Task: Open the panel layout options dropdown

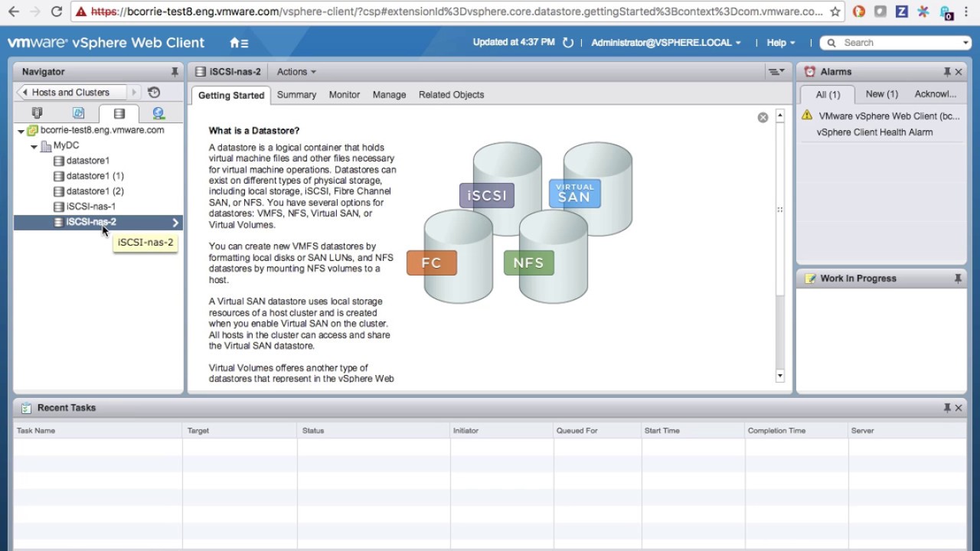Action: pyautogui.click(x=776, y=72)
